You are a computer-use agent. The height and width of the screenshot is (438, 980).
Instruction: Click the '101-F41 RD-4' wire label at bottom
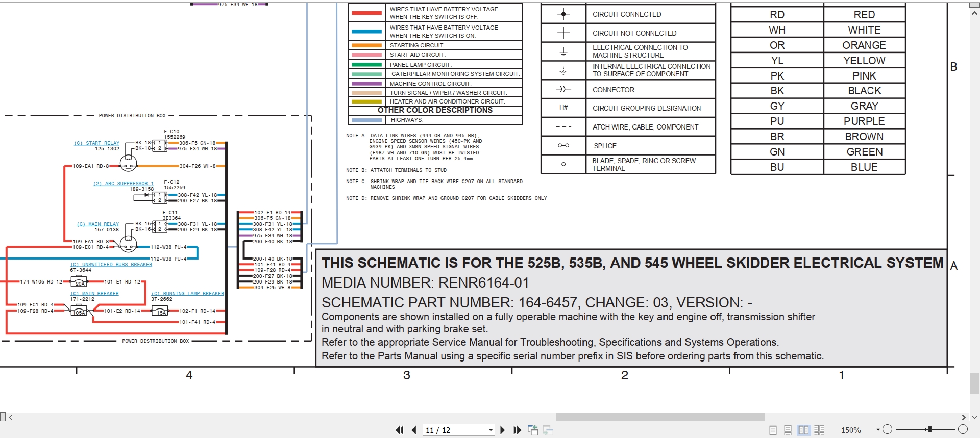tap(197, 322)
